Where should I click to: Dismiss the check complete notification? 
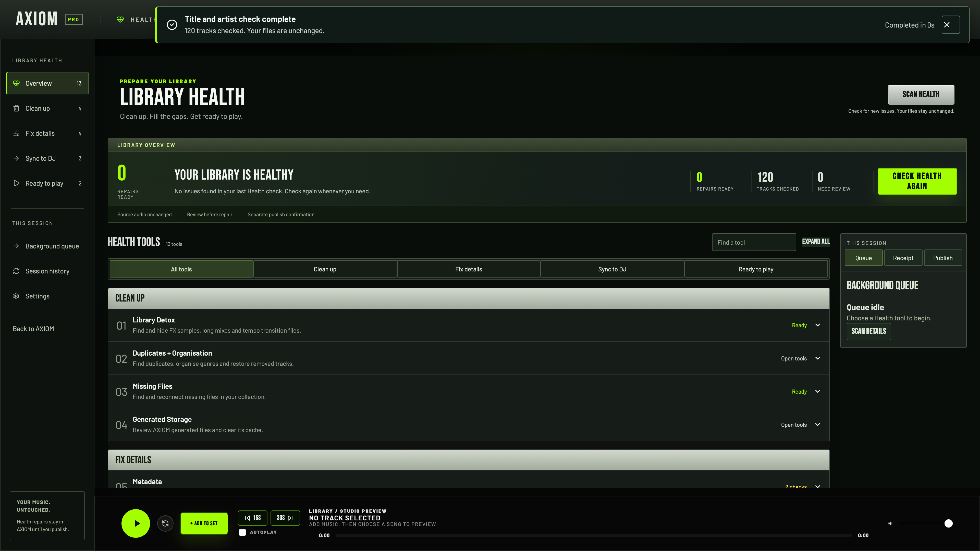click(950, 25)
